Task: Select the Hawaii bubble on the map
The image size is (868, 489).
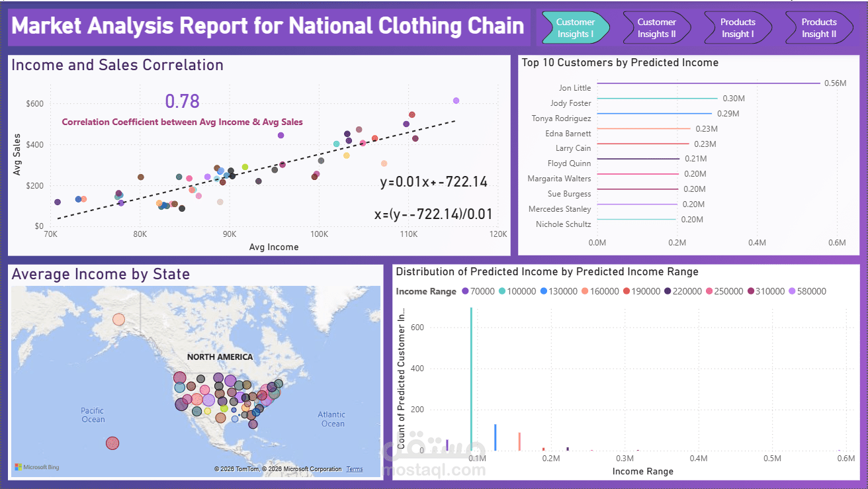Action: [112, 443]
